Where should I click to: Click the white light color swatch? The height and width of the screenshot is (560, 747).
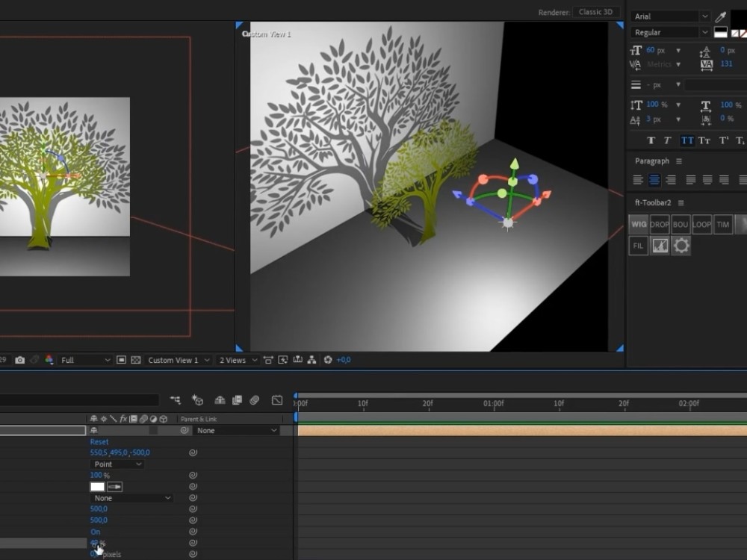pos(97,487)
